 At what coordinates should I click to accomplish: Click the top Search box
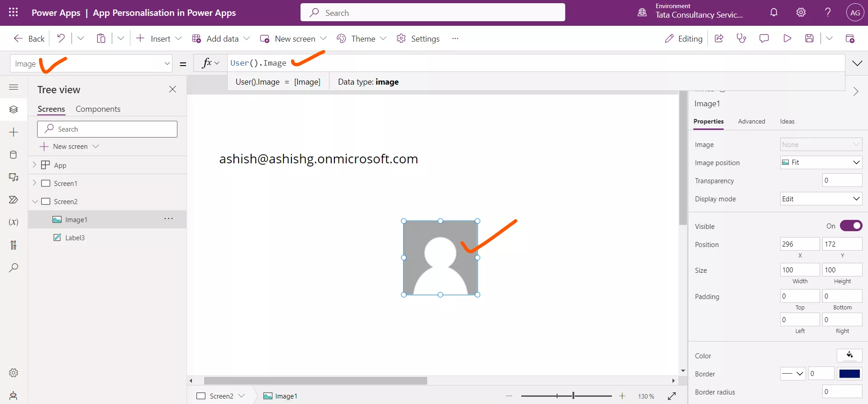(433, 13)
